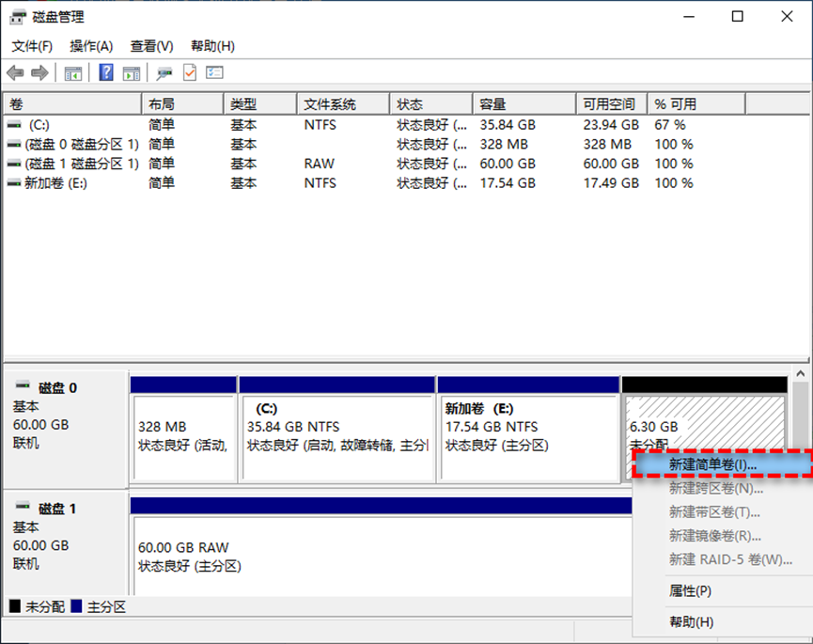Toggle the console tree pane icon

click(73, 73)
